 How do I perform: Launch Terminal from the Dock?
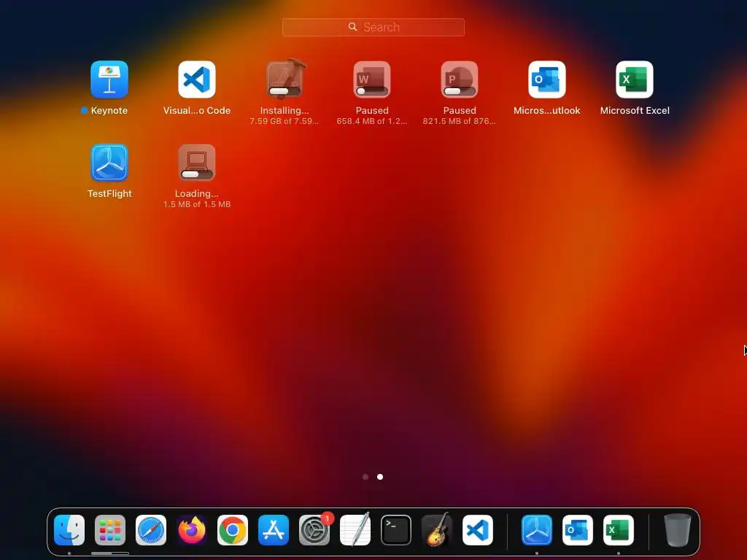pos(396,530)
